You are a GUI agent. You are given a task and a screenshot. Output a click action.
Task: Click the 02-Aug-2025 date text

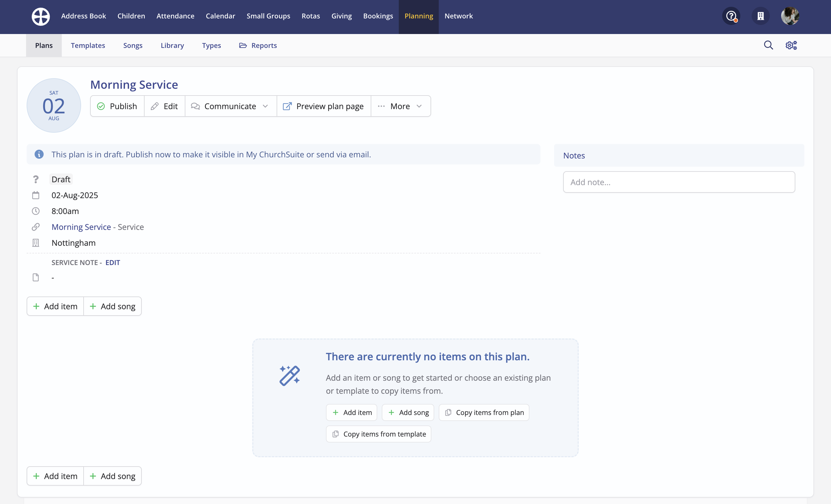pos(75,195)
